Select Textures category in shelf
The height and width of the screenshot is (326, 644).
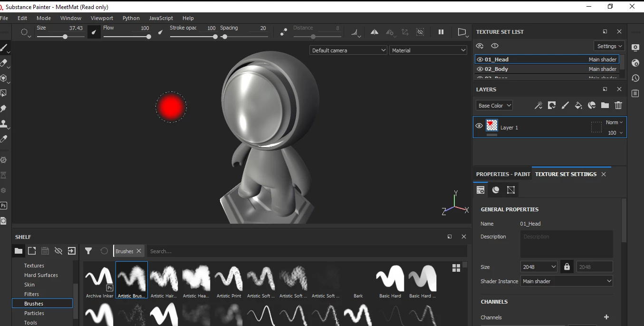(x=34, y=266)
